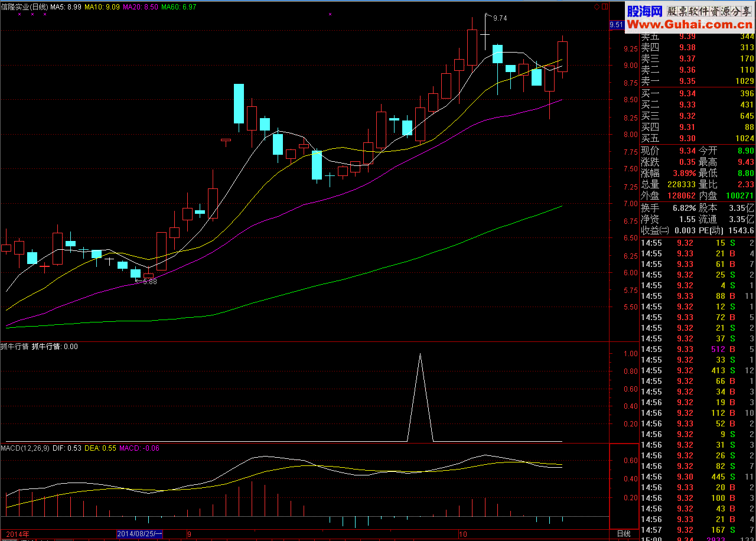Click the 买五 9.30 order book row
The height and width of the screenshot is (541, 756).
[x=698, y=139]
